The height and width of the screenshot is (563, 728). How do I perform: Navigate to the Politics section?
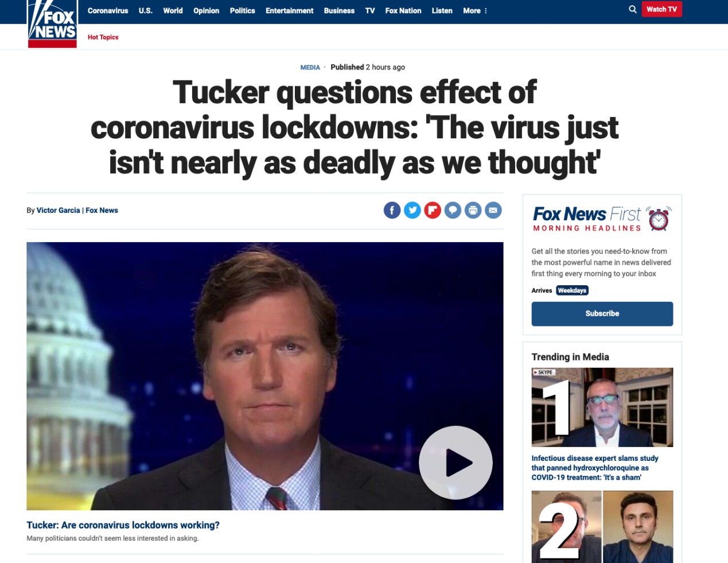click(242, 11)
